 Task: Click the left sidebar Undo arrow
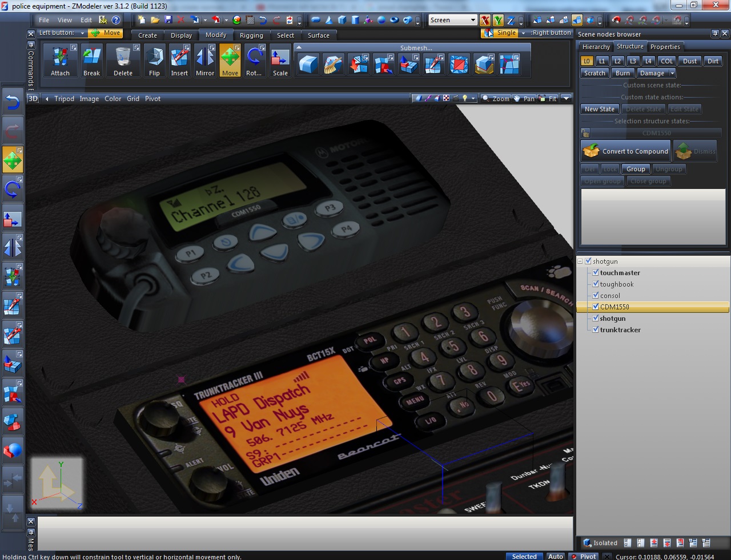tap(13, 102)
